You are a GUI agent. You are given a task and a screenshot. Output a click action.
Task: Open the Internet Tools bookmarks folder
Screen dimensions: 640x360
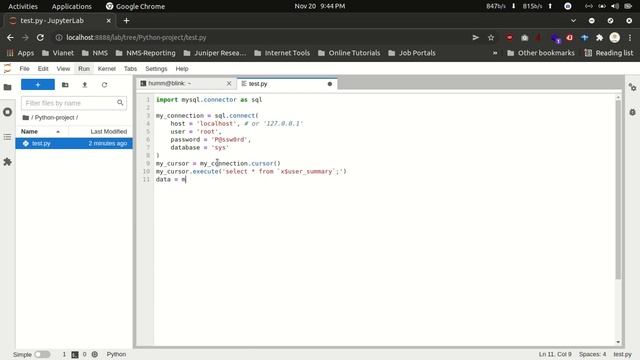282,53
